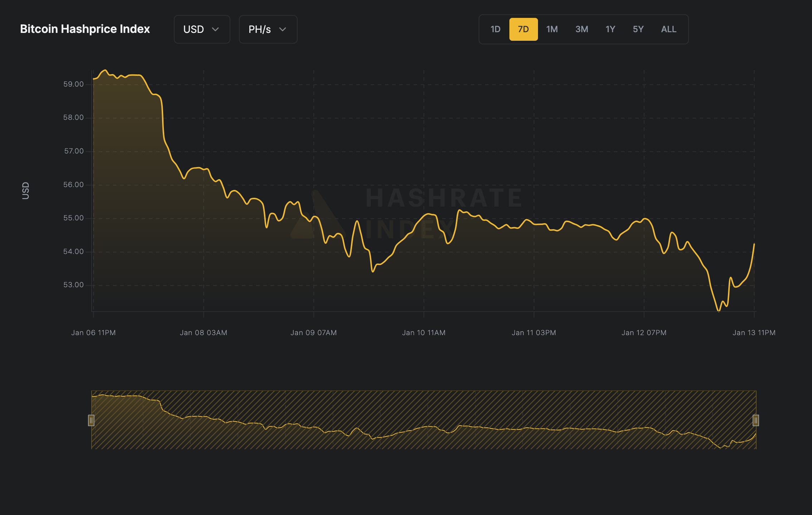This screenshot has width=812, height=515.
Task: Click the latest chart data point
Action: 754,244
